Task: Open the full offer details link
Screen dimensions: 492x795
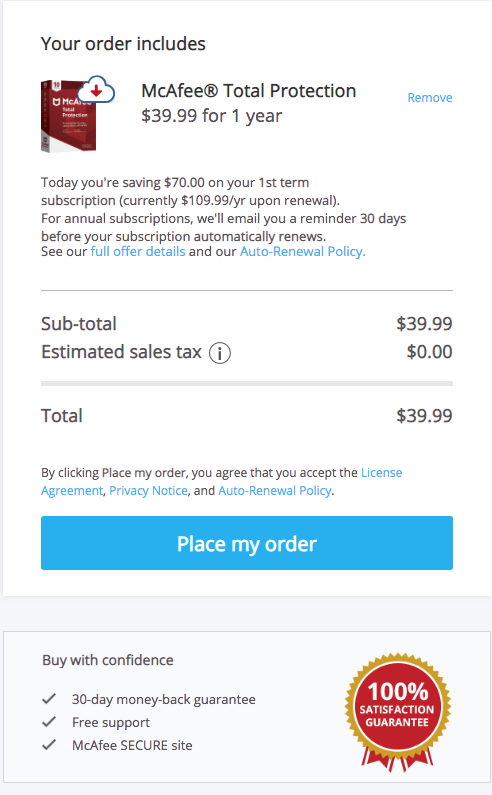Action: point(138,251)
